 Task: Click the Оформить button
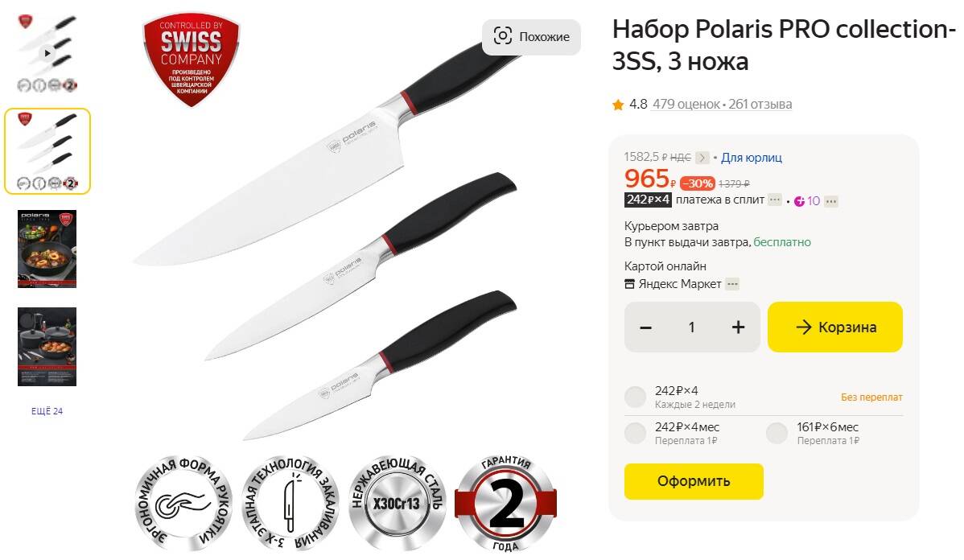coord(694,481)
